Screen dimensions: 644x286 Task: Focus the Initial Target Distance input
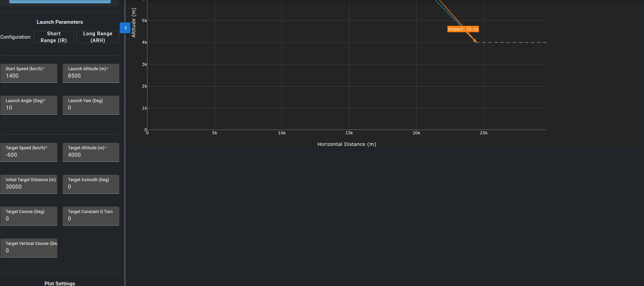coord(29,187)
